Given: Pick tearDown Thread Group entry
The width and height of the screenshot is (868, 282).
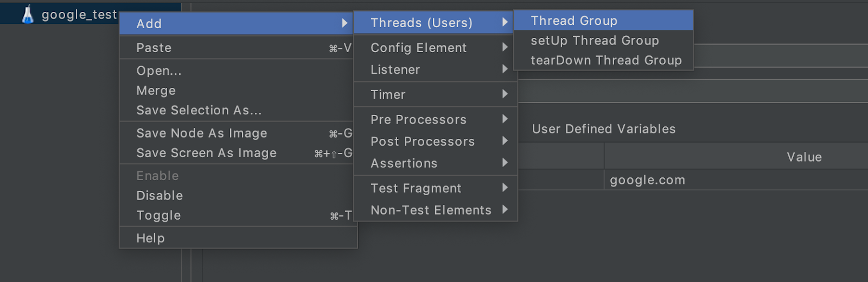Looking at the screenshot, I should tap(603, 60).
